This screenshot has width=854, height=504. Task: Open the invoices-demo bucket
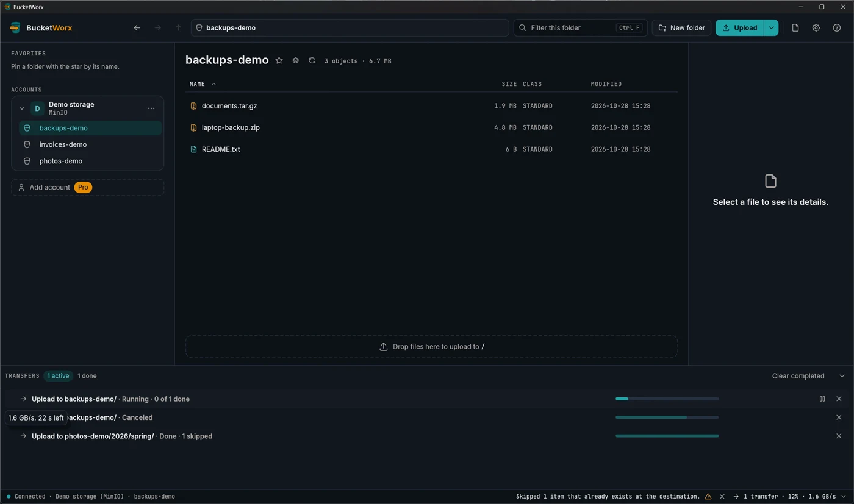(x=90, y=144)
